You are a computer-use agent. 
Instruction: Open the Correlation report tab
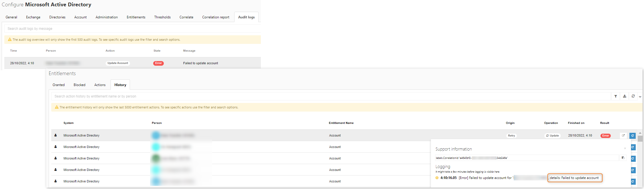point(216,17)
